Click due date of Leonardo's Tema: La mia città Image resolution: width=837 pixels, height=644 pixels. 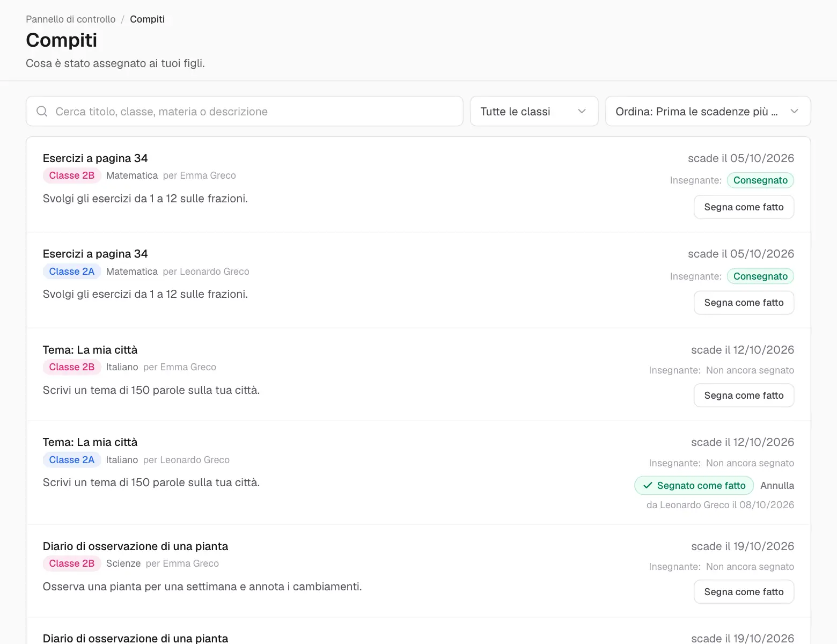point(743,442)
